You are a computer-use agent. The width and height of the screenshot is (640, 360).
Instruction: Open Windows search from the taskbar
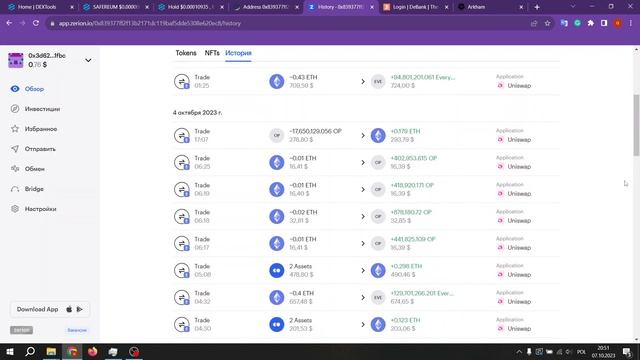click(30, 351)
